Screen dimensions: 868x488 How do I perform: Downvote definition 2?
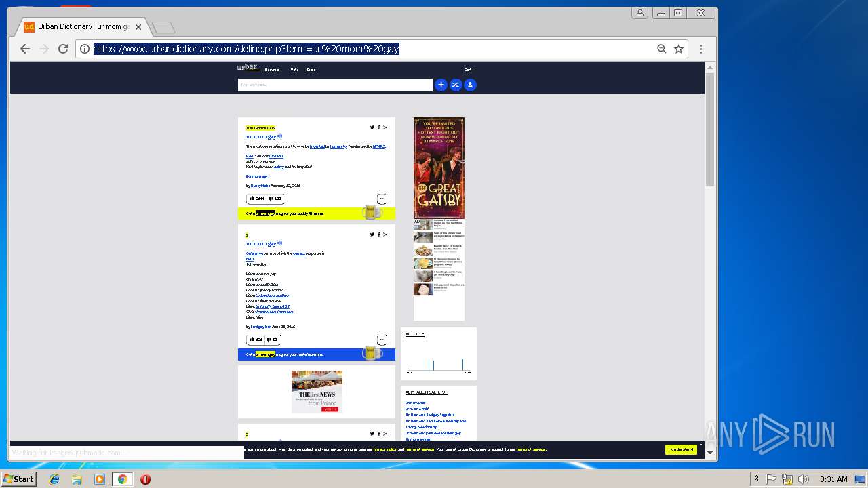[273, 340]
